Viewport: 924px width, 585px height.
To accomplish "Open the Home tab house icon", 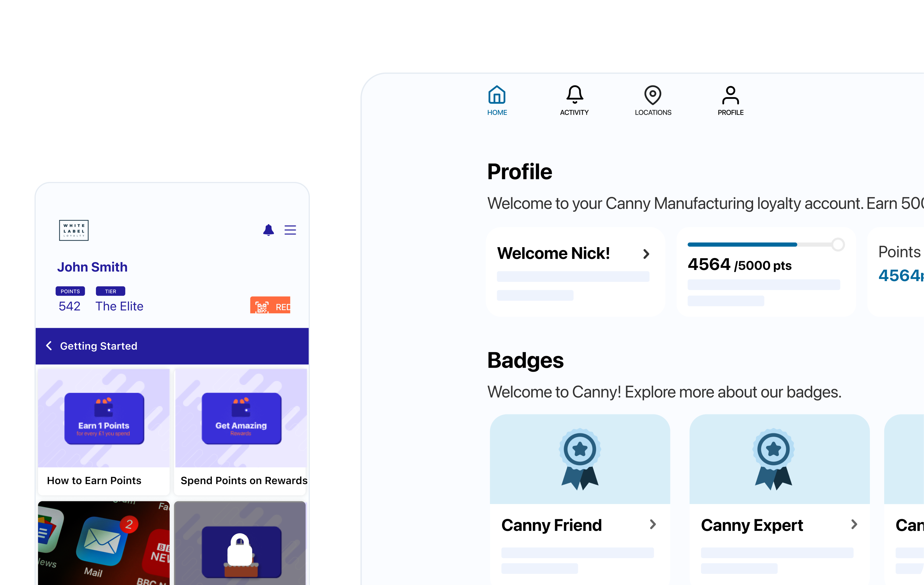I will pyautogui.click(x=497, y=95).
